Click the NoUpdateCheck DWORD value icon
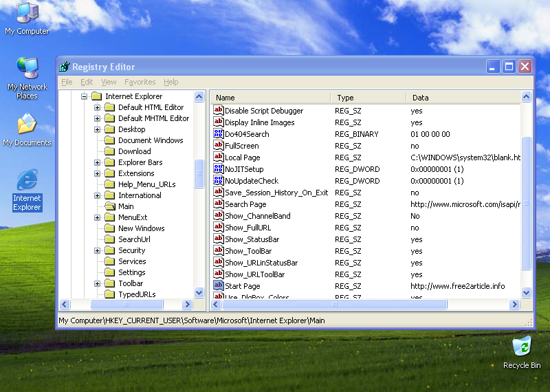The image size is (550, 392). 218,180
